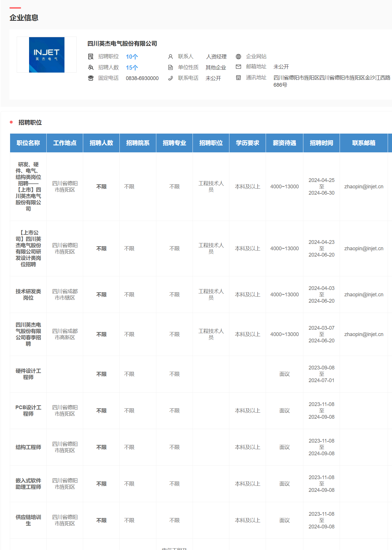Image resolution: width=392 pixels, height=550 pixels.
Task: Click the company type document icon
Action: pos(170,67)
